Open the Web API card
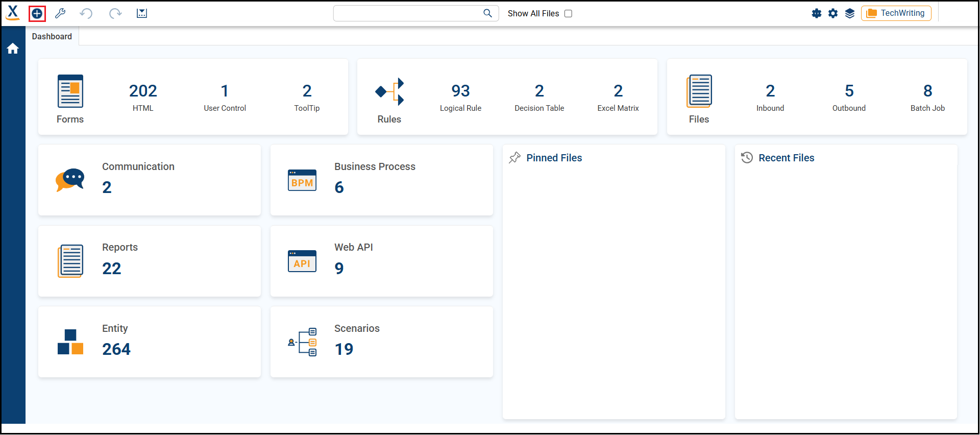Image resolution: width=980 pixels, height=435 pixels. (382, 261)
